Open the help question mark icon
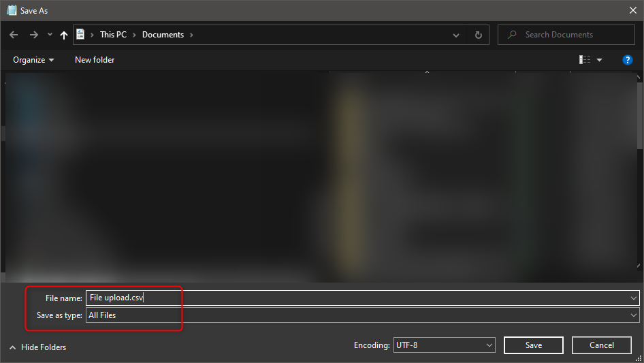644x363 pixels. click(x=627, y=60)
